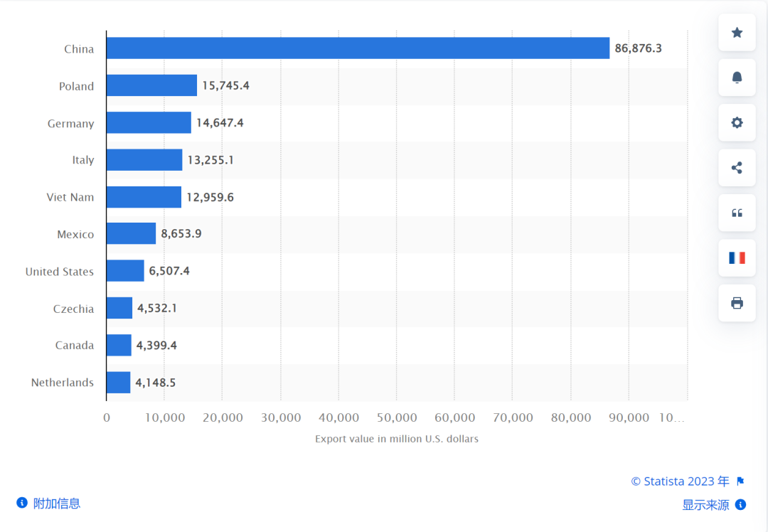Click the Czechia bar
The image size is (768, 532).
pyautogui.click(x=119, y=308)
